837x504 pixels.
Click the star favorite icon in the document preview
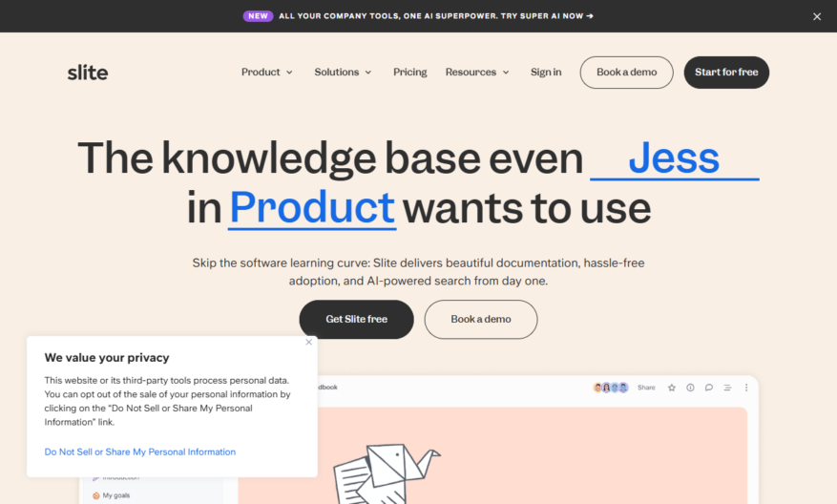(x=672, y=388)
